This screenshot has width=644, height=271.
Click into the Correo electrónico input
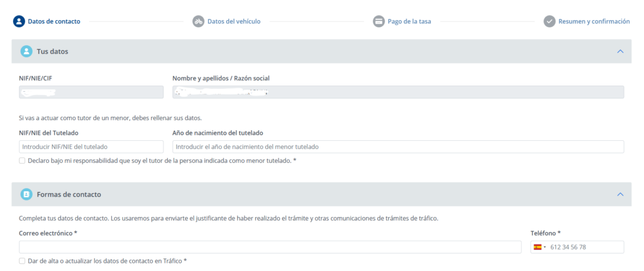[270, 247]
